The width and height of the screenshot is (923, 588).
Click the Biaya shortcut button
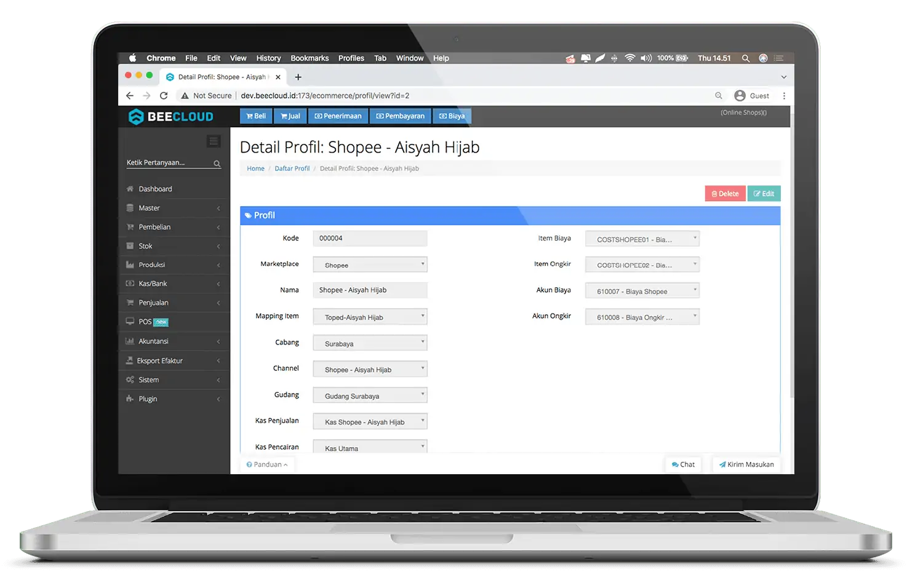[452, 116]
